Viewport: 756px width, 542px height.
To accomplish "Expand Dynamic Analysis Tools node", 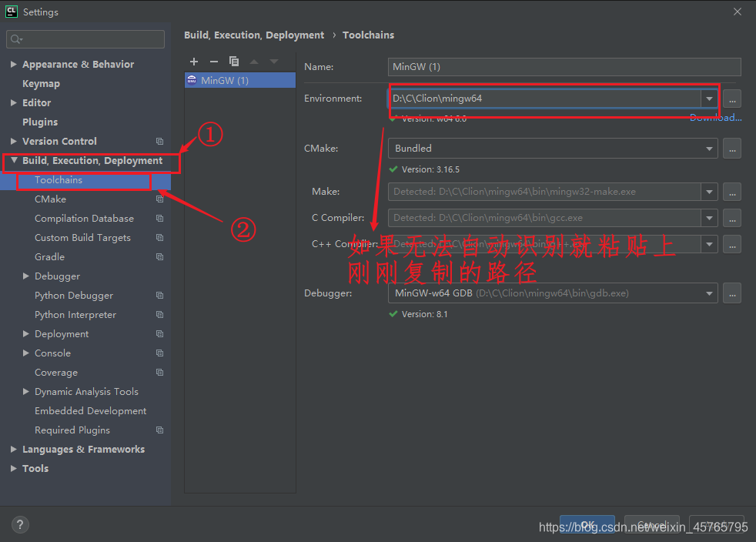I will pyautogui.click(x=26, y=392).
